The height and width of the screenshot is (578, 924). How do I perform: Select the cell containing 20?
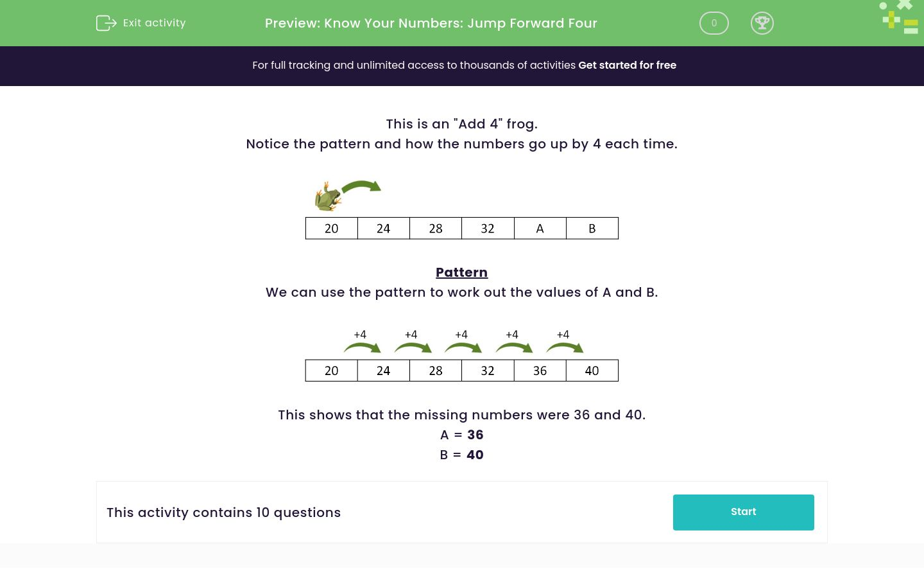point(331,228)
